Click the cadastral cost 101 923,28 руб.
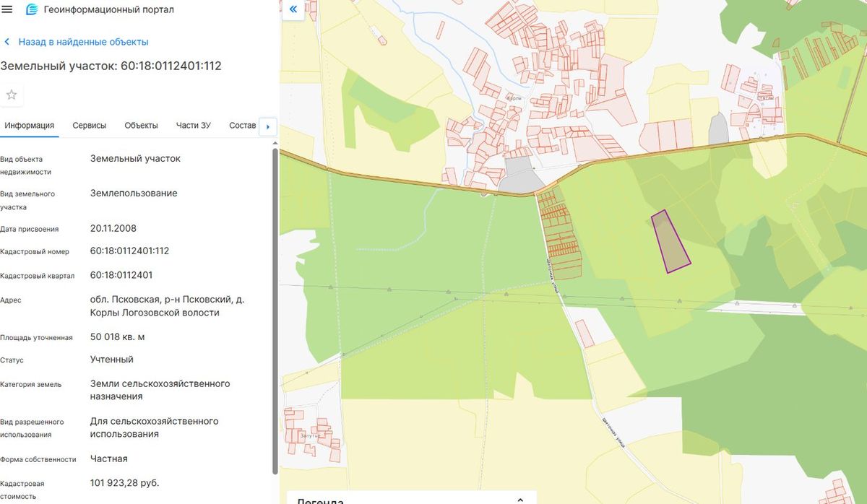This screenshot has height=504, width=867. coord(125,482)
